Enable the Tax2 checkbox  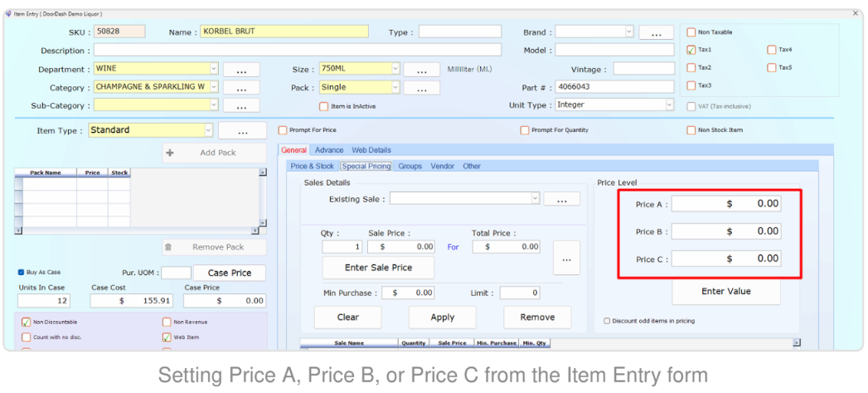tap(691, 67)
